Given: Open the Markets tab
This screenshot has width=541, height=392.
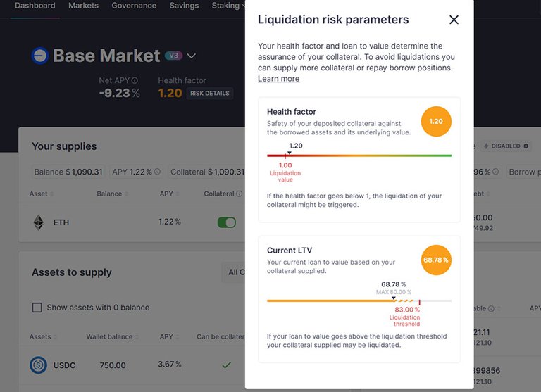Looking at the screenshot, I should pyautogui.click(x=83, y=6).
